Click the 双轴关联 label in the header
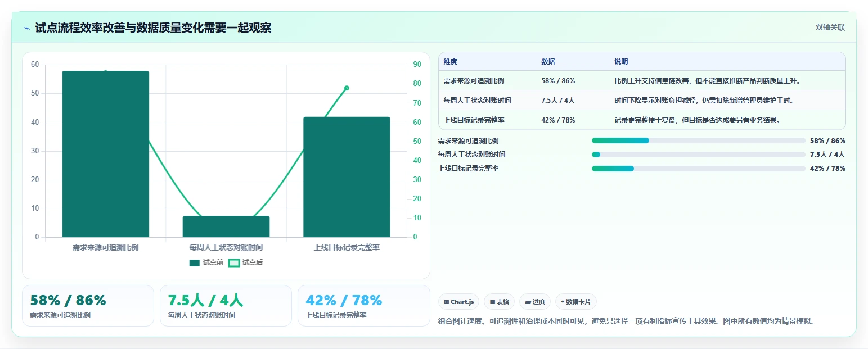Image resolution: width=868 pixels, height=349 pixels. 830,28
